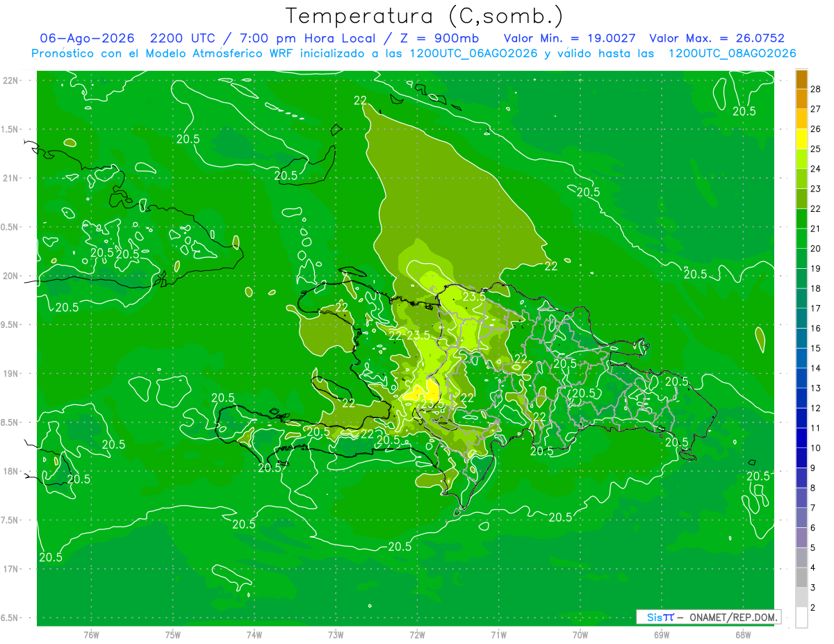Click the yellow swatch between 25 and 26
The width and height of the screenshot is (834, 644).
click(x=801, y=139)
